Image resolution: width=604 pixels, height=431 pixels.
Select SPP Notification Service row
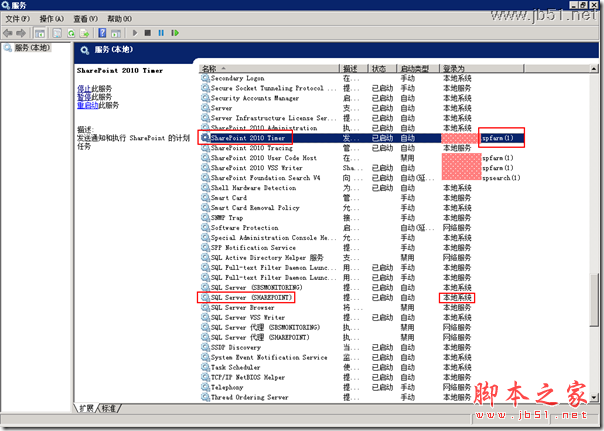tap(253, 248)
